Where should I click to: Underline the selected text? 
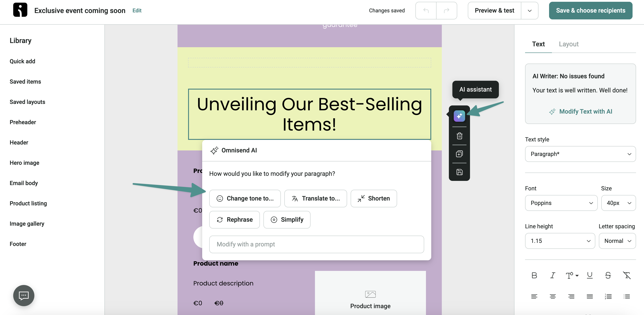tap(590, 276)
